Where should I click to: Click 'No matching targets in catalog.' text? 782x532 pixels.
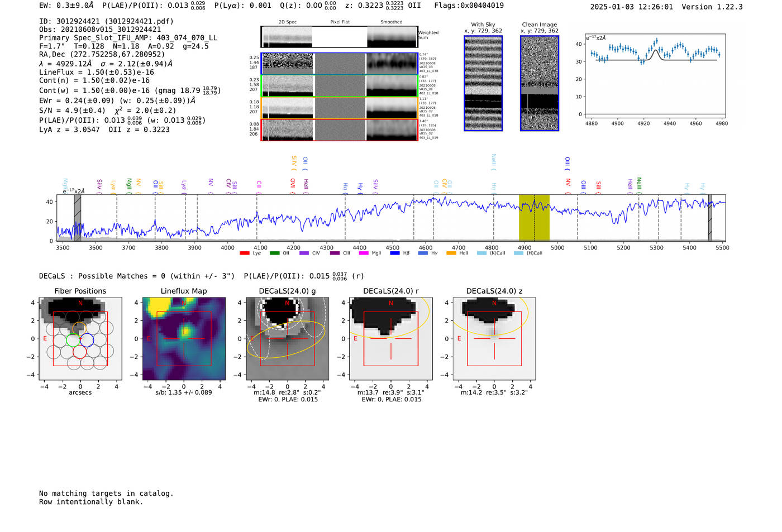(106, 493)
